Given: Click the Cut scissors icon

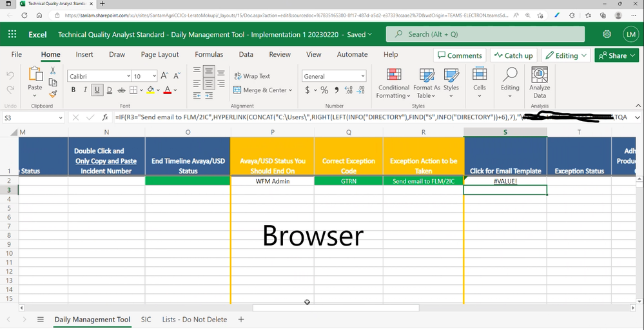Looking at the screenshot, I should [x=53, y=71].
